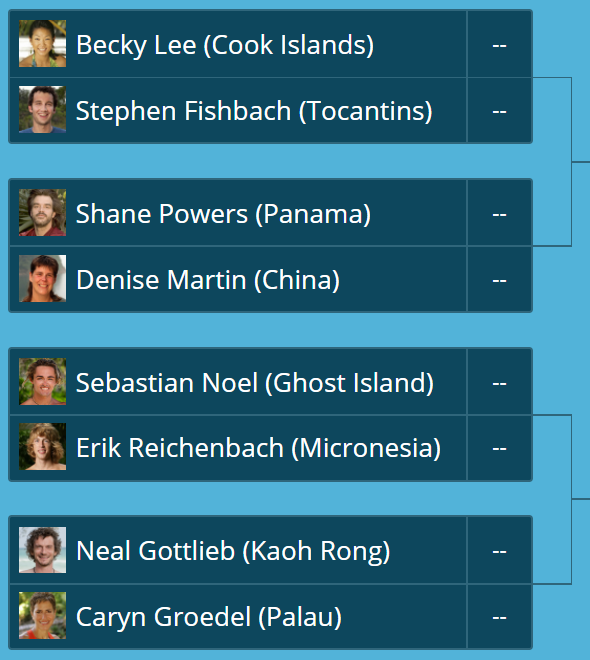Screen dimensions: 590x660
Task: Click Erik Reichenbach's profile photo
Action: 43,447
